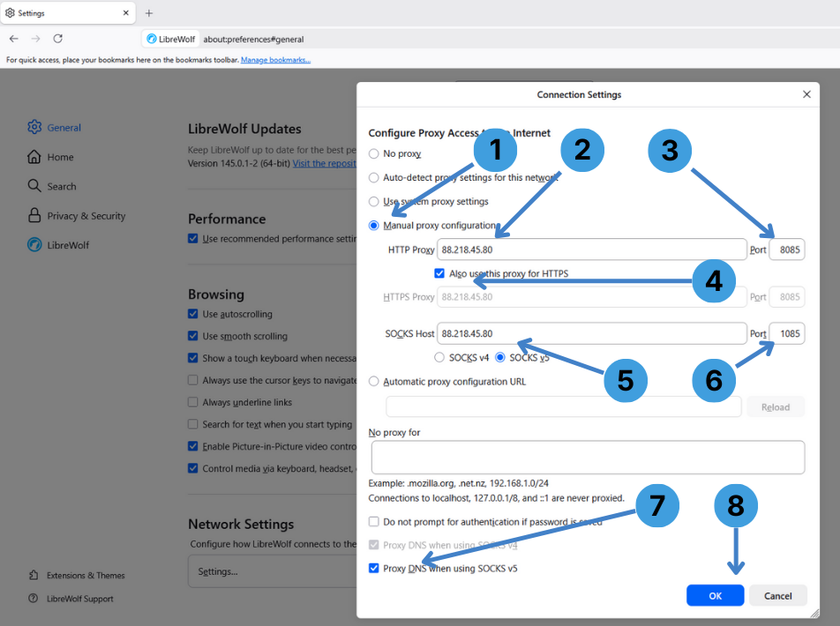Enable Always use the cursor keys checkbox
The height and width of the screenshot is (626, 840).
coord(193,380)
